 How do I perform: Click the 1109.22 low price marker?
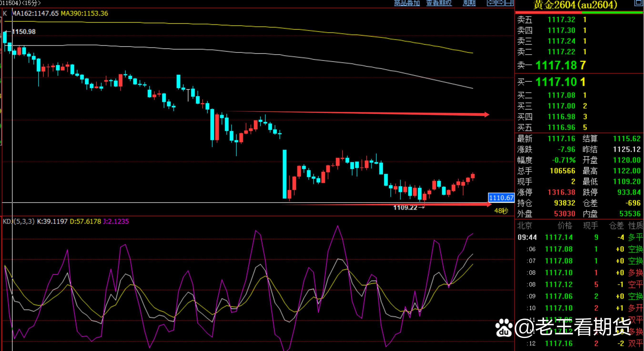405,208
